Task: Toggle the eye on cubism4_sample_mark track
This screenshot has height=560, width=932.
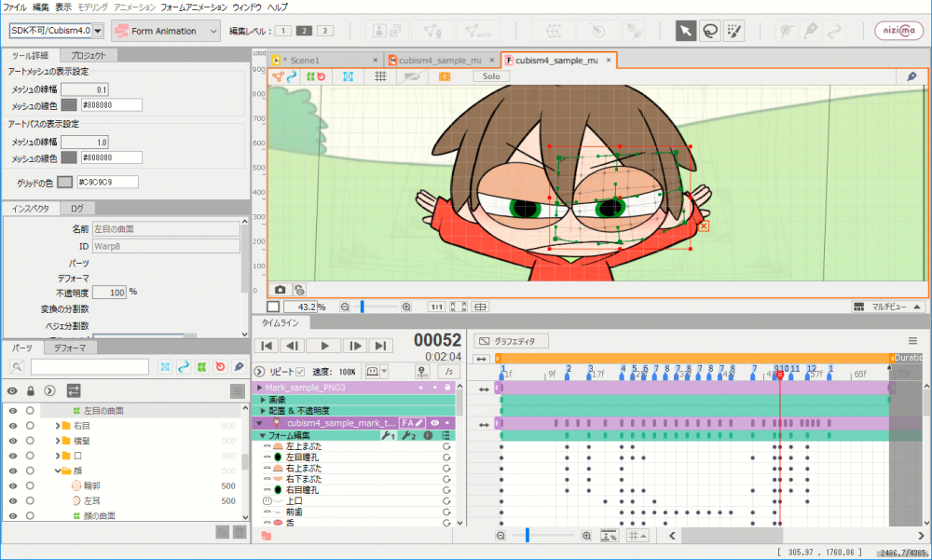Action: coord(435,423)
